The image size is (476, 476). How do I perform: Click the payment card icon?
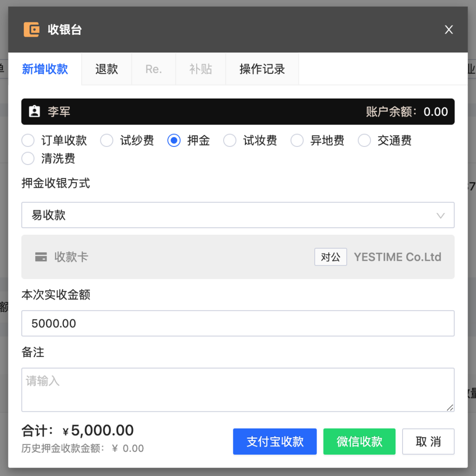tap(41, 257)
